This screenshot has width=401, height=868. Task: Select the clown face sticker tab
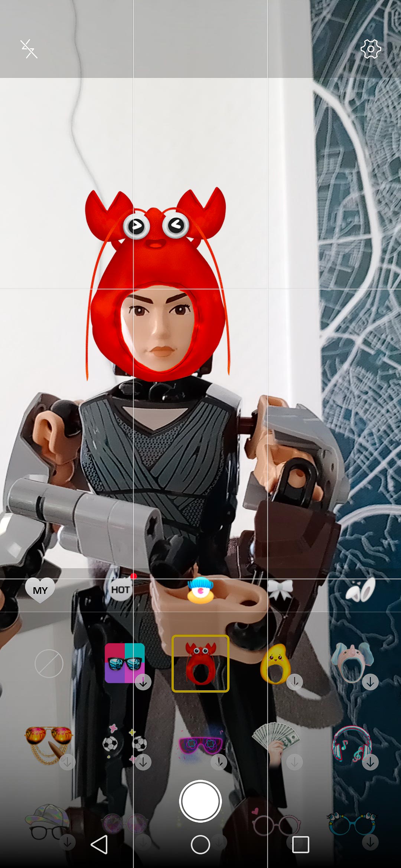click(200, 590)
